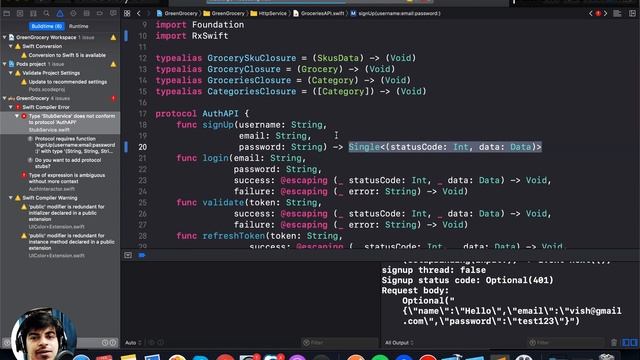Toggle variables view pane button
Screen dimensions: 640x360
click(x=625, y=342)
